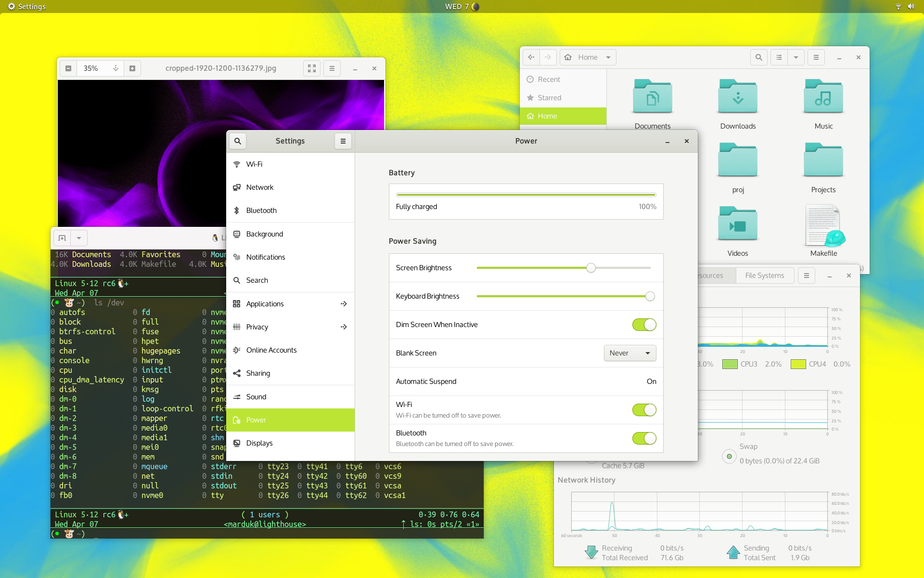The image size is (924, 578).
Task: Turn off Wi-Fi power saving toggle
Action: (x=644, y=410)
